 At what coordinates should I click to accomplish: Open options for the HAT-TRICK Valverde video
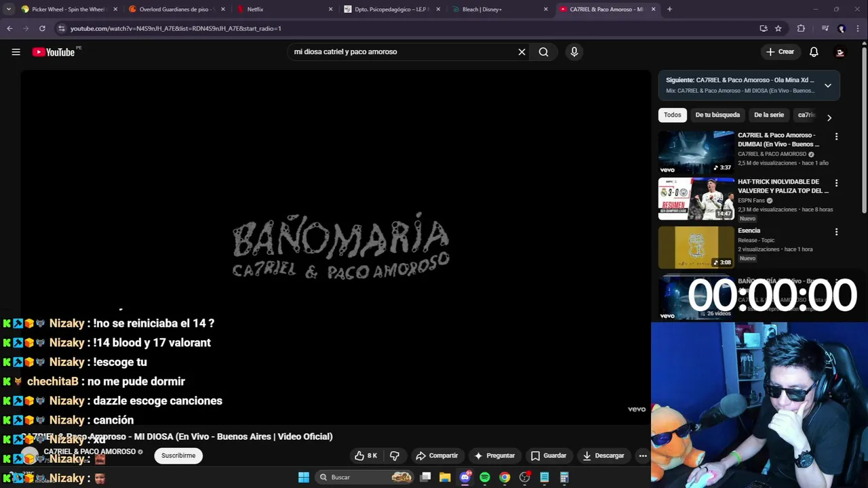836,183
